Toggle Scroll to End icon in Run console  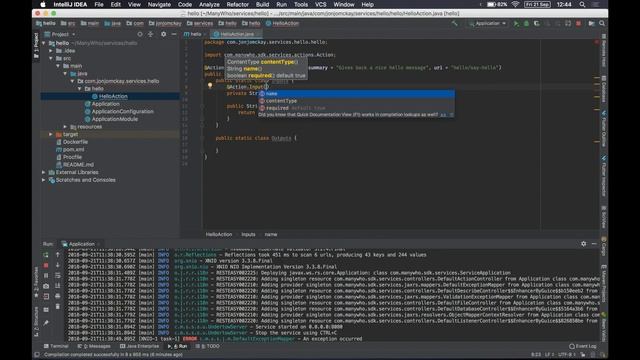pyautogui.click(x=58, y=286)
